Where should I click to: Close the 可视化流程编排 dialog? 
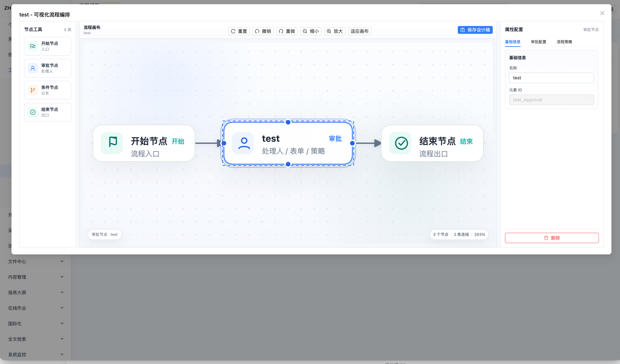[x=602, y=13]
